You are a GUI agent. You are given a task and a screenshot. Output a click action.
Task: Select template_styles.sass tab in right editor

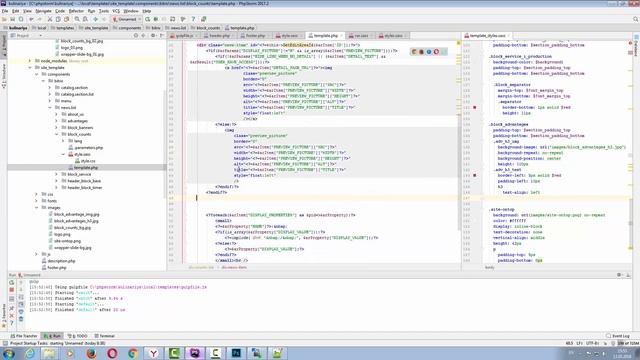click(x=487, y=36)
